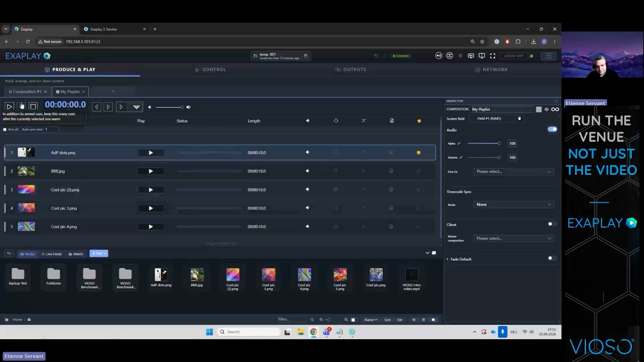Click the SHOW OFF button
The image size is (644, 362).
pyautogui.click(x=514, y=56)
